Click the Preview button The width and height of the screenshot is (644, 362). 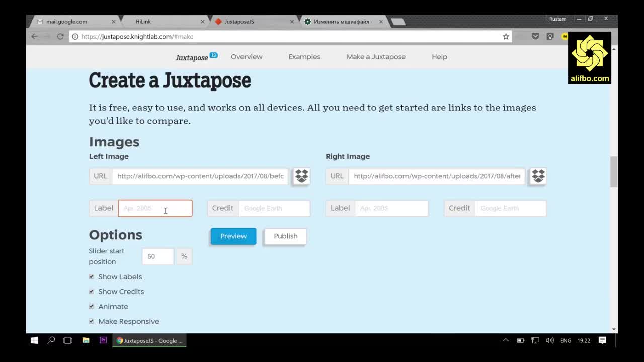(x=233, y=236)
